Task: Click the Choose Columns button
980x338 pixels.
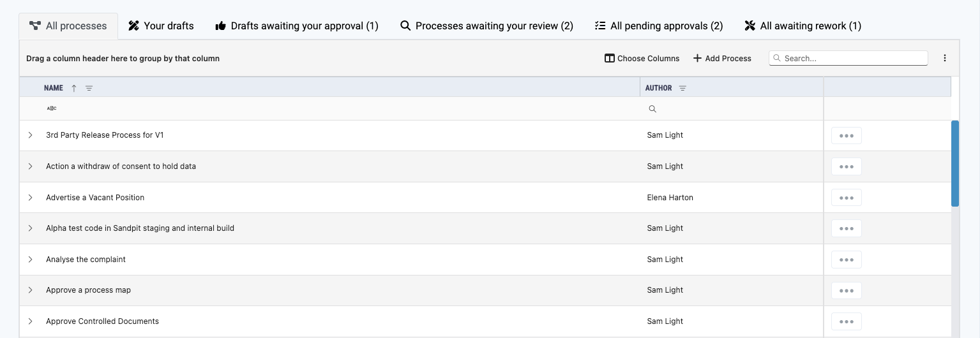Action: click(642, 58)
